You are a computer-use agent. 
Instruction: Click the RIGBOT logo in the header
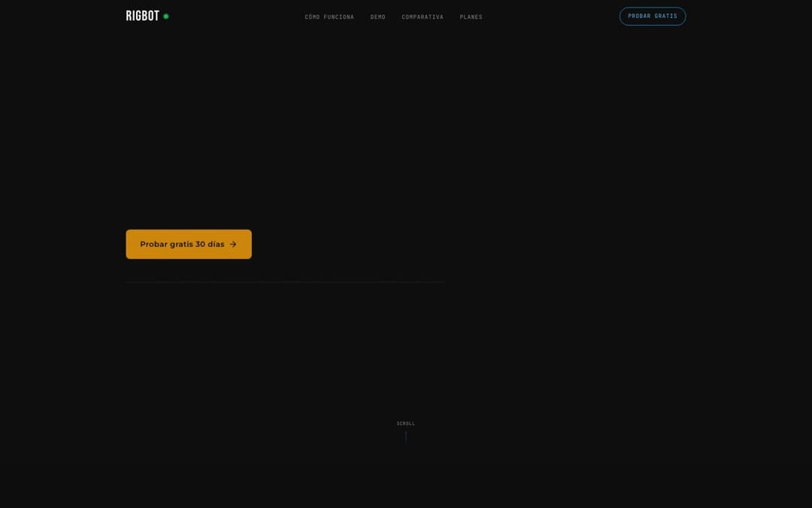tap(143, 16)
